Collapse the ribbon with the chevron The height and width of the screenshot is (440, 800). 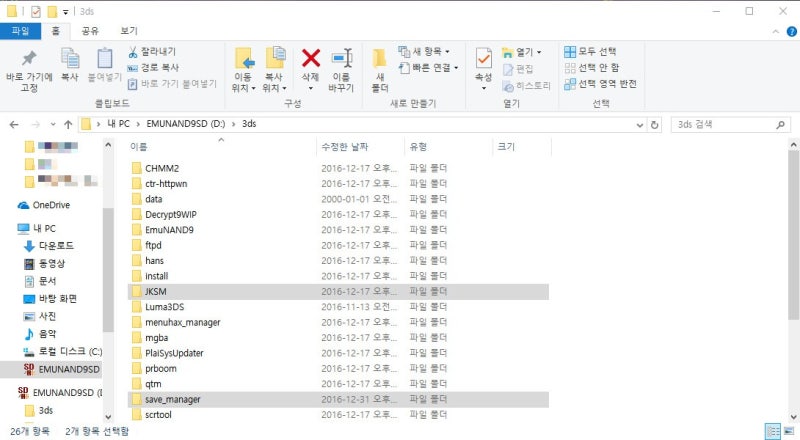[x=776, y=32]
